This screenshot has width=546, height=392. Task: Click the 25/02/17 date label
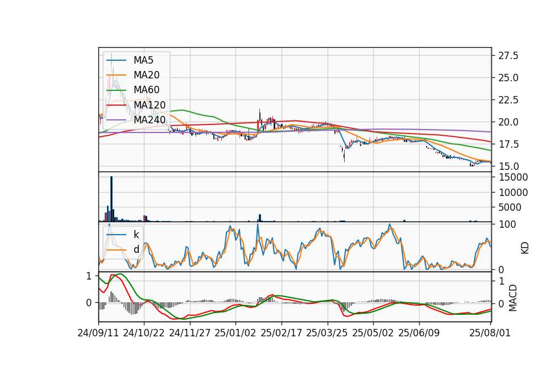(x=282, y=333)
